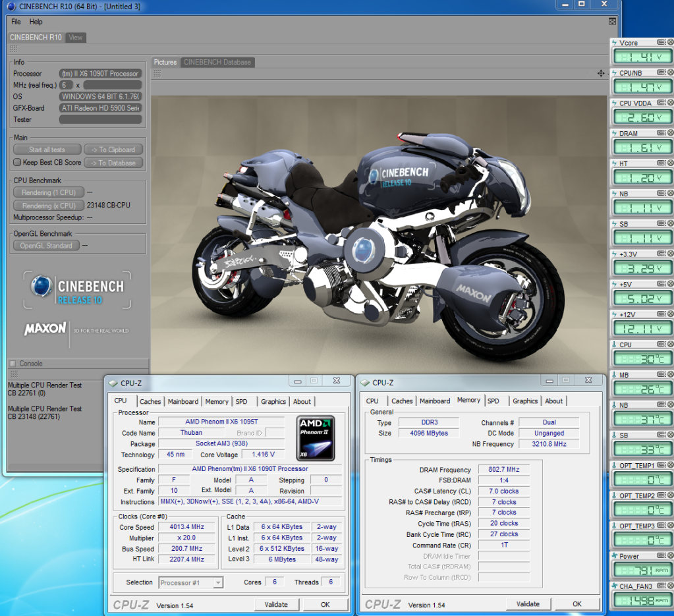Click the core speed value "4013.4 MHz"
674x616 pixels.
click(186, 527)
